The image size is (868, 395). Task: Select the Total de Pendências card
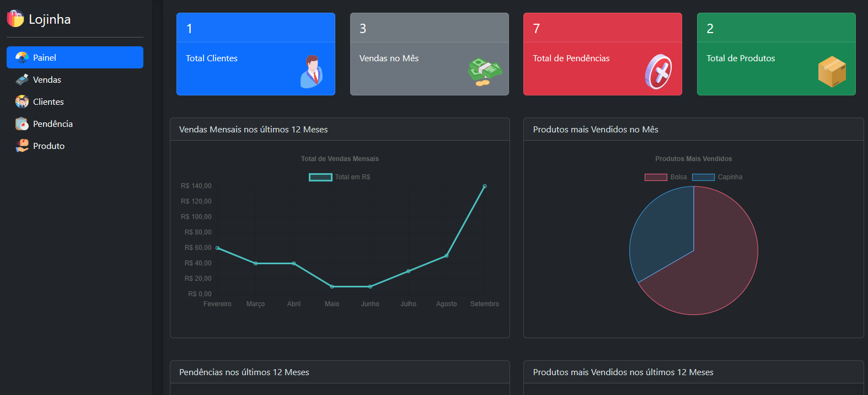pyautogui.click(x=602, y=54)
